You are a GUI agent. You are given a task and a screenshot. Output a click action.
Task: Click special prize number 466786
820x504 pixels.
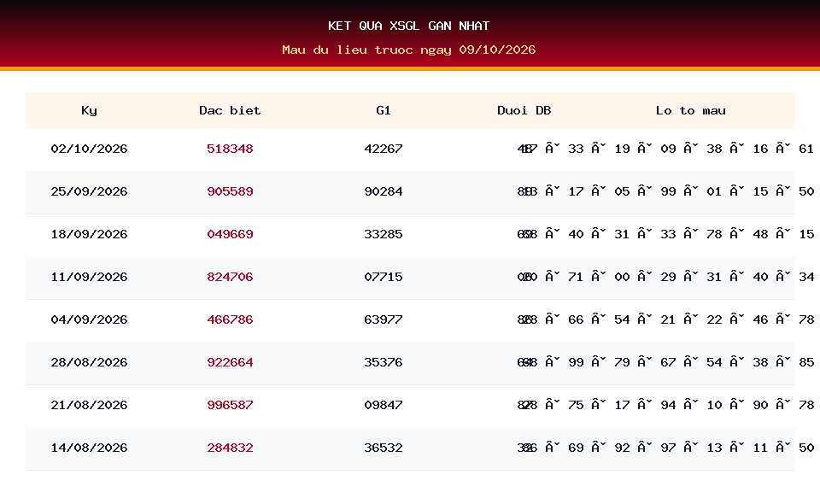pos(230,320)
